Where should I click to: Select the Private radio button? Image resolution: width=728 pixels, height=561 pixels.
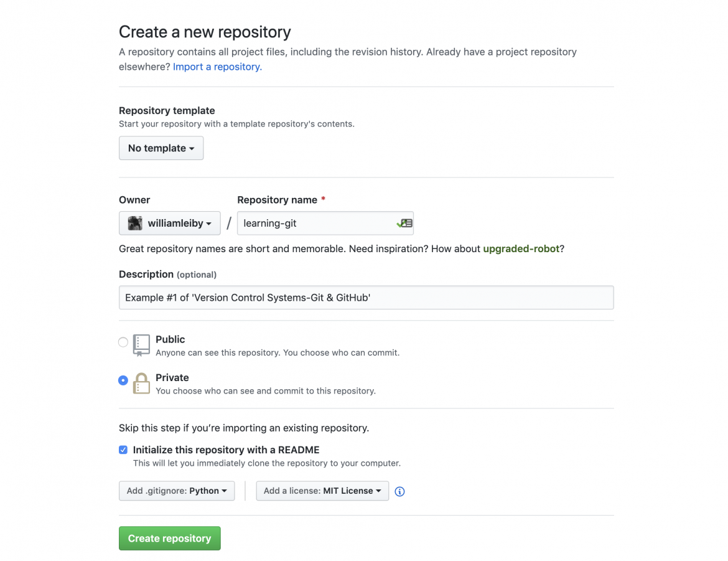[x=123, y=380]
